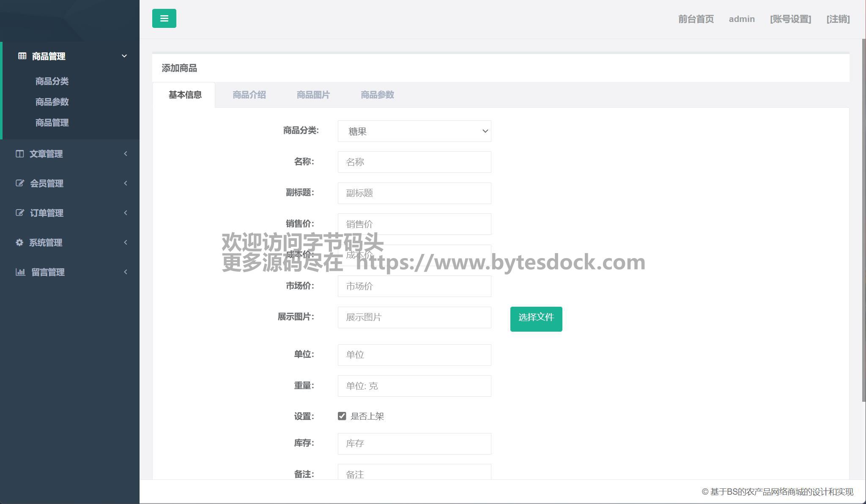Open the 商品分类 dropdown showing 糖果
This screenshot has height=504, width=866.
pyautogui.click(x=414, y=131)
